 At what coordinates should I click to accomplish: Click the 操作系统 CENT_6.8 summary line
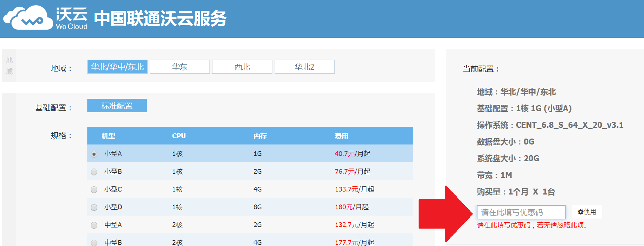pos(550,125)
